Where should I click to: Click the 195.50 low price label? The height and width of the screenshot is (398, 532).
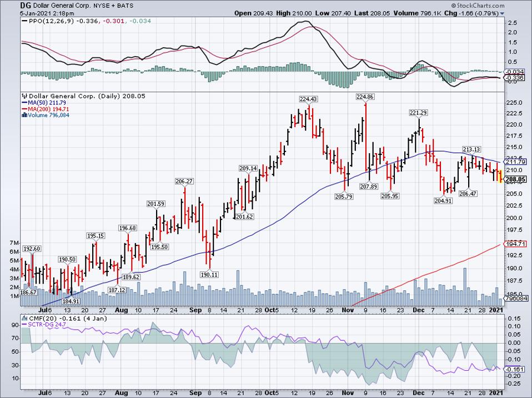(x=159, y=247)
